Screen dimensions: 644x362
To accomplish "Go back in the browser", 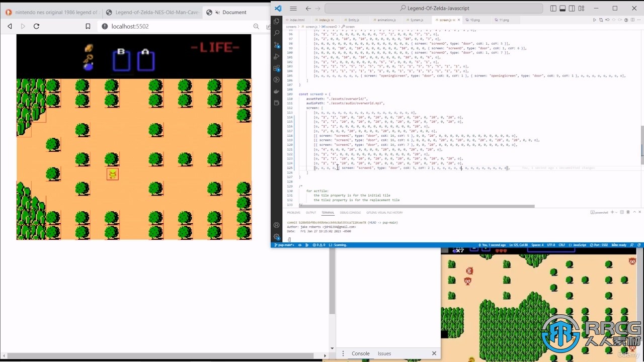I will [x=10, y=26].
